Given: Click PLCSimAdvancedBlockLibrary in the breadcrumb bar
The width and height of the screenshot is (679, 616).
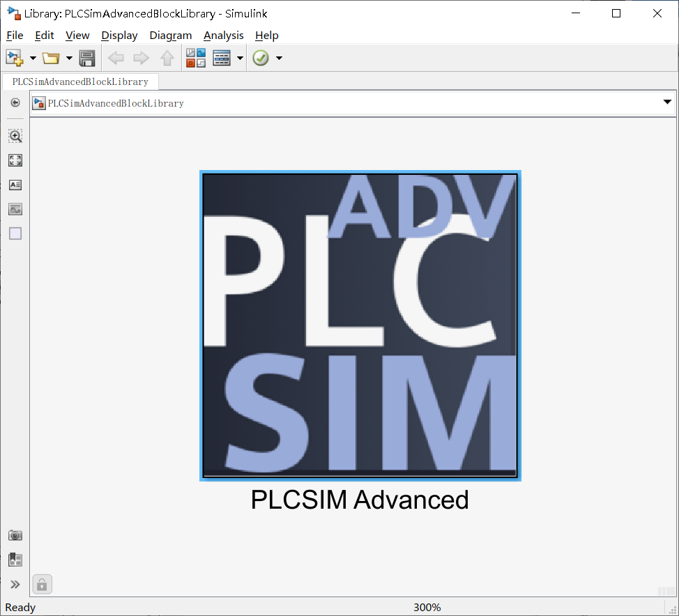Looking at the screenshot, I should tap(116, 103).
